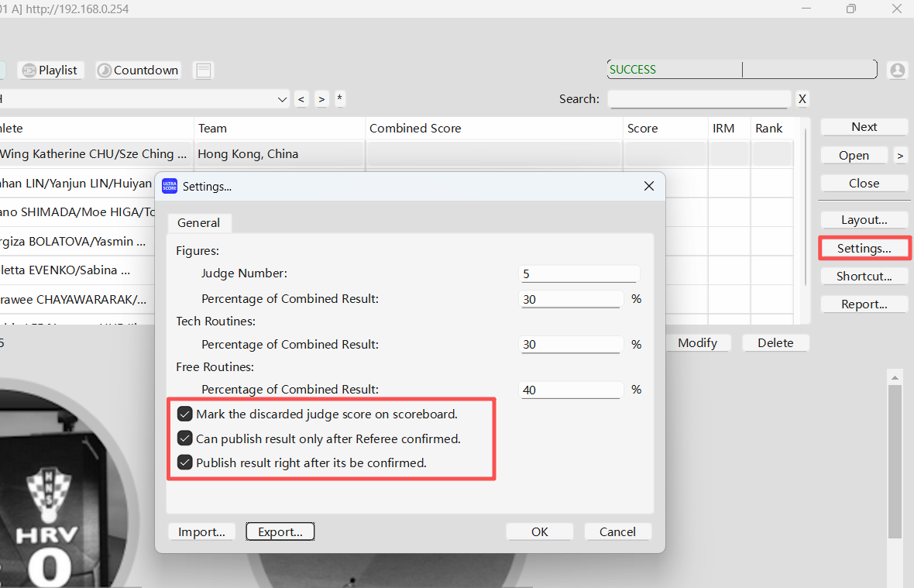The height and width of the screenshot is (588, 914).
Task: Click the Judge Number input field
Action: point(579,274)
